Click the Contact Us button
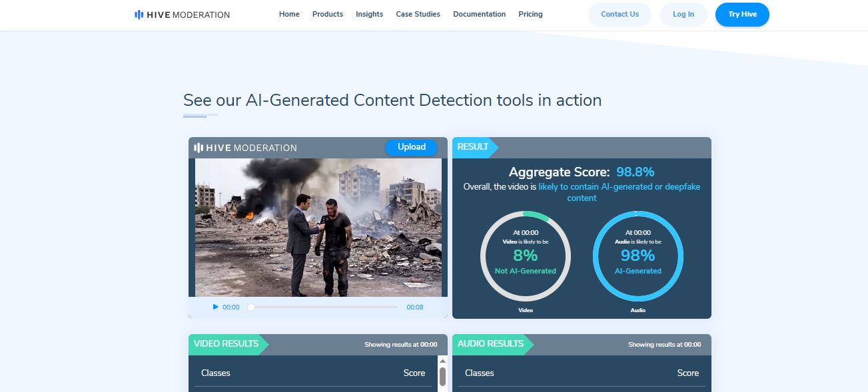 click(620, 14)
